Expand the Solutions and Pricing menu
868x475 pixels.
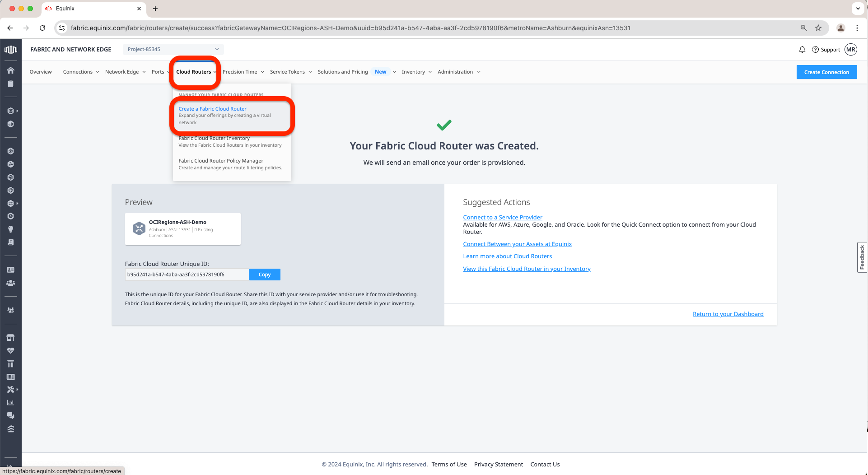coord(357,72)
